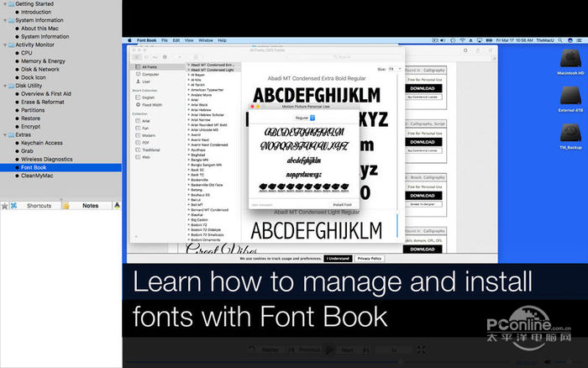The image size is (588, 368).
Task: Click the Spotlight search icon in video
Action: pyautogui.click(x=560, y=40)
